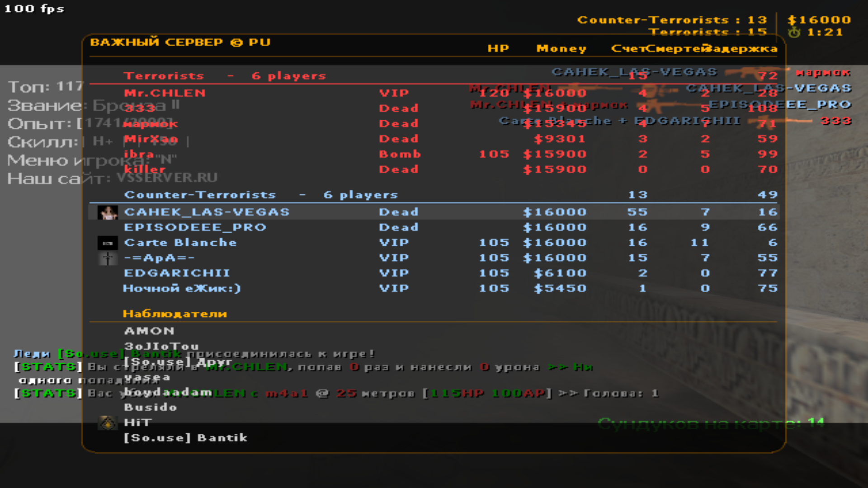
Task: Click the 1:21 round timer value
Action: (x=825, y=33)
